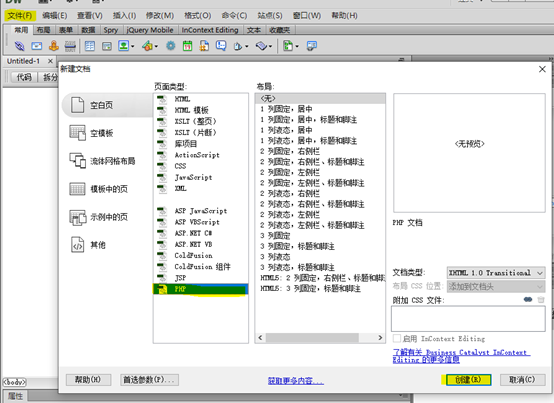This screenshot has height=403, width=554.
Task: Select the ColdFusion 组件 page type
Action: click(x=201, y=267)
